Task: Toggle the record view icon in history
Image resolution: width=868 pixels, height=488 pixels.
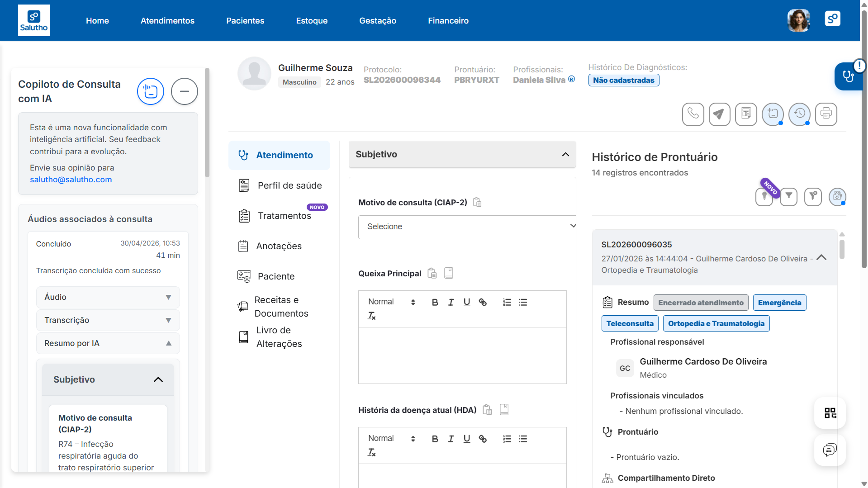Action: tap(837, 197)
